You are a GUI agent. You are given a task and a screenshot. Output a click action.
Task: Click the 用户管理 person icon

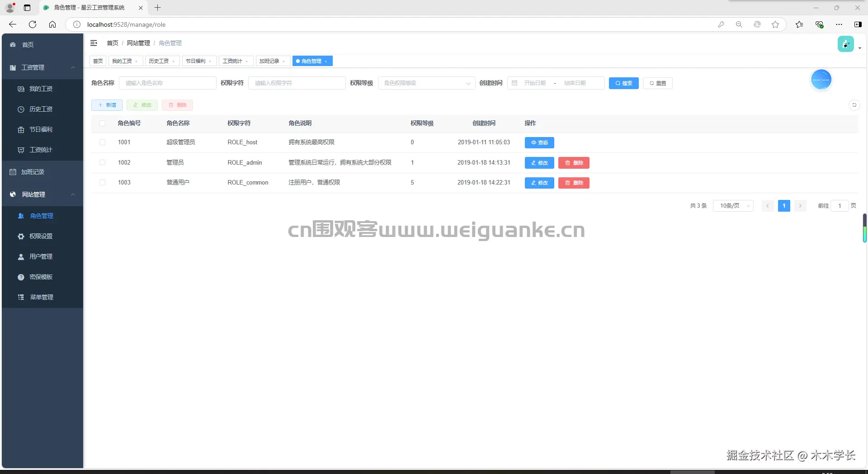pos(21,257)
